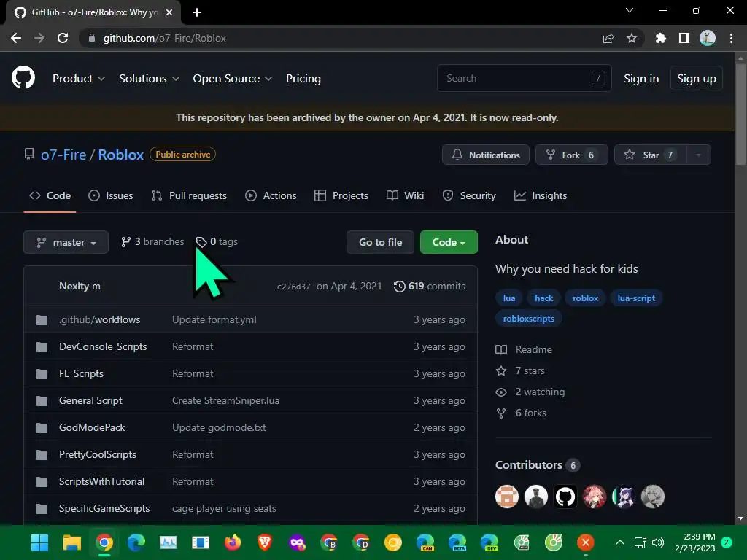Image resolution: width=747 pixels, height=560 pixels.
Task: Open the Chrome profile avatar
Action: coord(707,38)
